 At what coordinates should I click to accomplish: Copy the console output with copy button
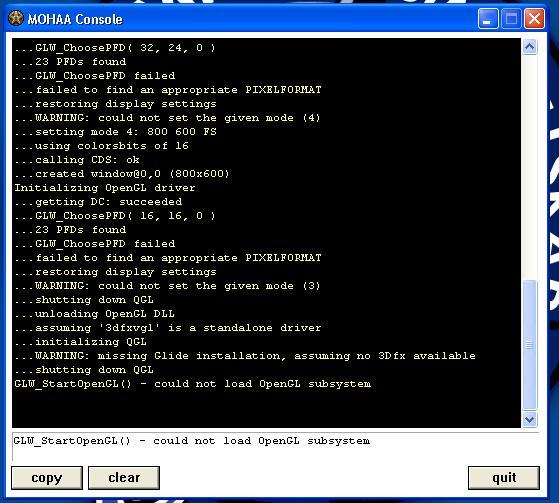[x=47, y=478]
